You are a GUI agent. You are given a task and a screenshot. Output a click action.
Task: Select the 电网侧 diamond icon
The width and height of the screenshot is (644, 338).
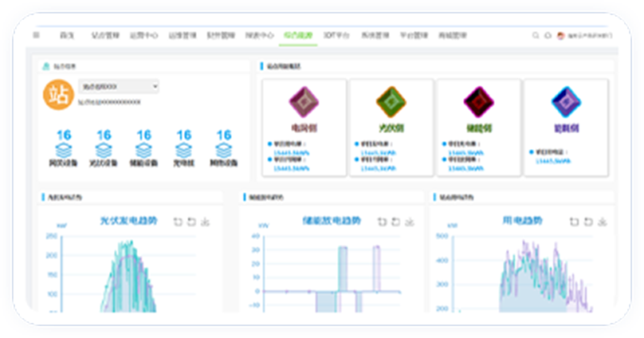tap(304, 102)
